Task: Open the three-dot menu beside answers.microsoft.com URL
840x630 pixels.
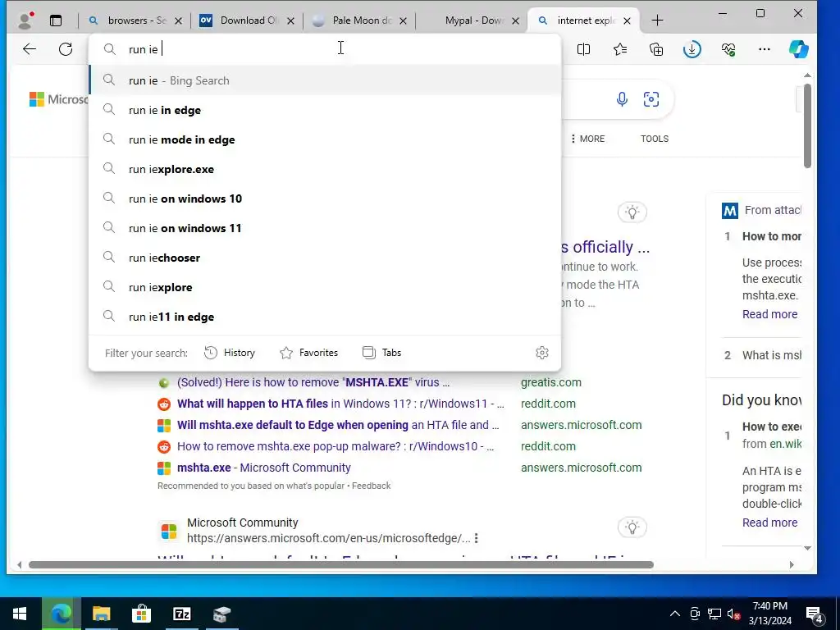Action: [x=476, y=538]
